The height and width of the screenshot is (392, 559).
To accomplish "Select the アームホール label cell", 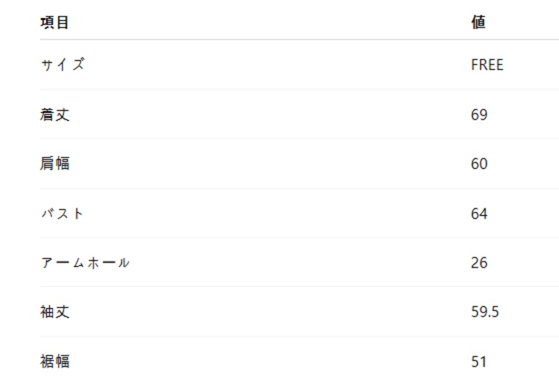I will [x=85, y=262].
